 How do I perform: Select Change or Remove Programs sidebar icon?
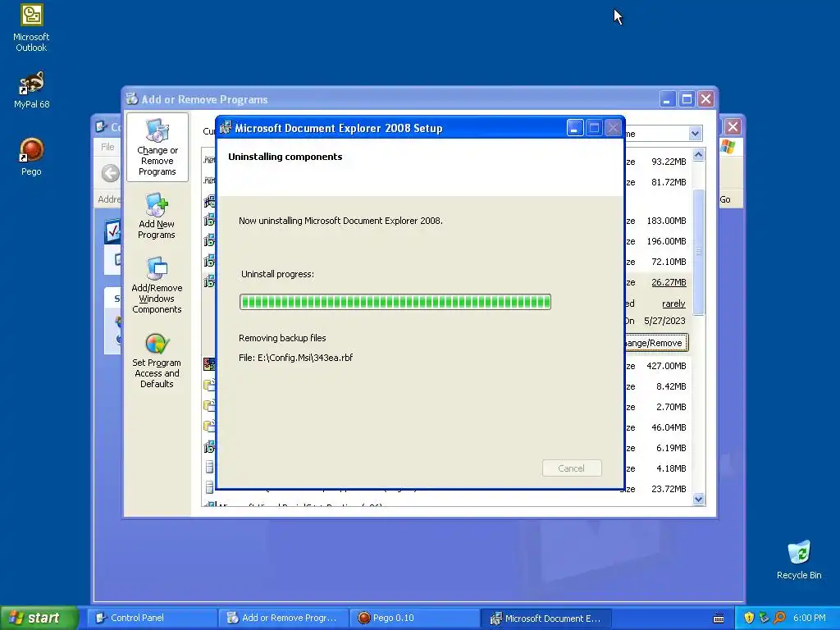157,148
